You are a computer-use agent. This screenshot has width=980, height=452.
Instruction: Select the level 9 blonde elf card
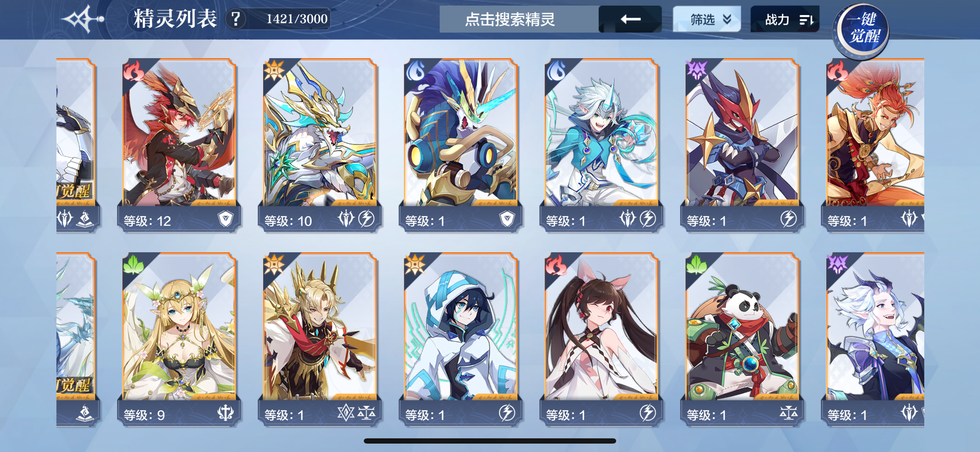(179, 339)
